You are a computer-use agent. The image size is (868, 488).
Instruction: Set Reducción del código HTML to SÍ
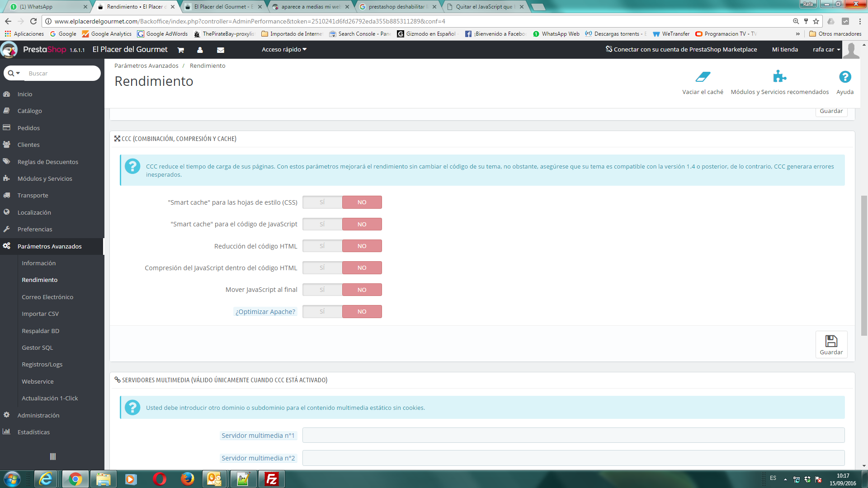pyautogui.click(x=322, y=246)
